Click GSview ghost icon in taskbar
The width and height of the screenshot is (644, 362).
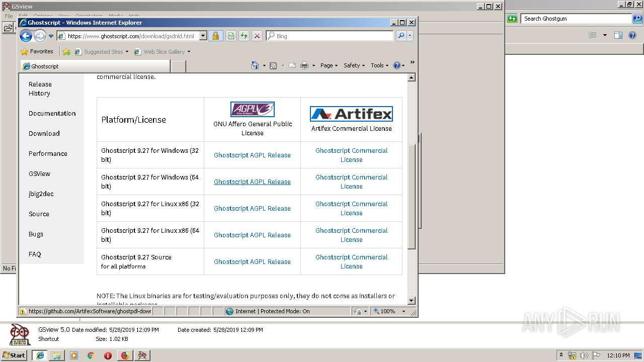coord(142,355)
